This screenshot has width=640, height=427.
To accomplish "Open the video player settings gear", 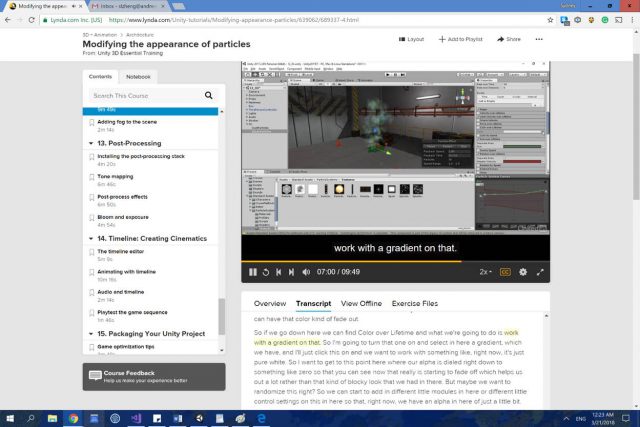I will [523, 272].
